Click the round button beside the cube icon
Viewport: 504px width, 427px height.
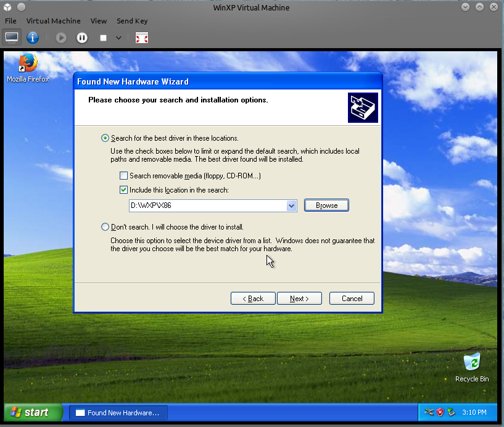(21, 7)
